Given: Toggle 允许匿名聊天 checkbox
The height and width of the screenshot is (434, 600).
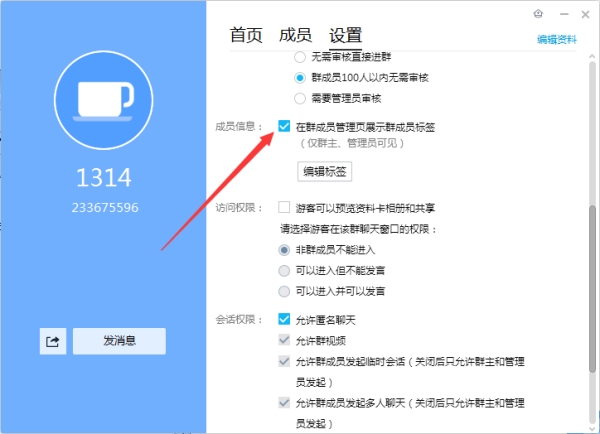Looking at the screenshot, I should click(284, 319).
